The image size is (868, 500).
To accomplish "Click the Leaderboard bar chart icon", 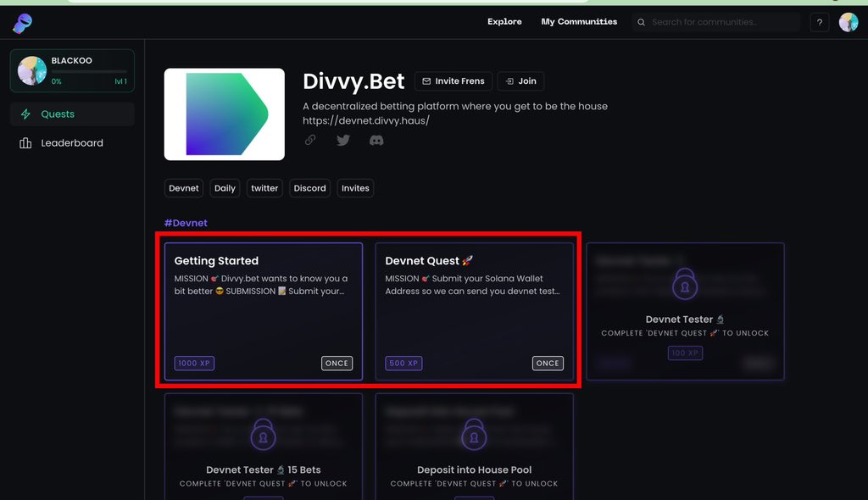I will click(25, 143).
